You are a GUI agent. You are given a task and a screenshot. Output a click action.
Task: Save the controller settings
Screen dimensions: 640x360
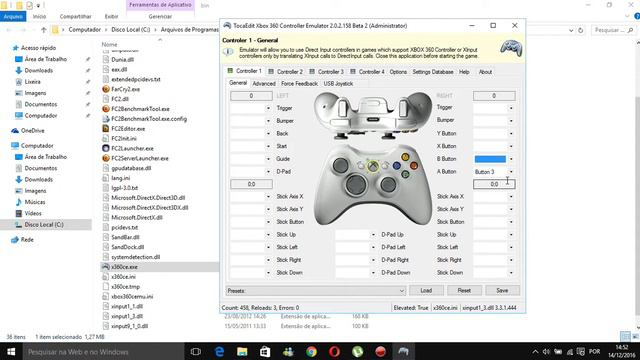tap(502, 291)
